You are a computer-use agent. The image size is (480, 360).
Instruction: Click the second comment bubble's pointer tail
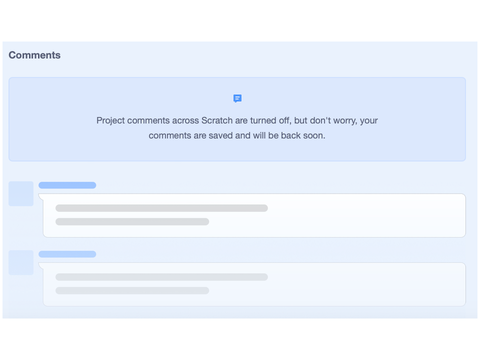41,266
